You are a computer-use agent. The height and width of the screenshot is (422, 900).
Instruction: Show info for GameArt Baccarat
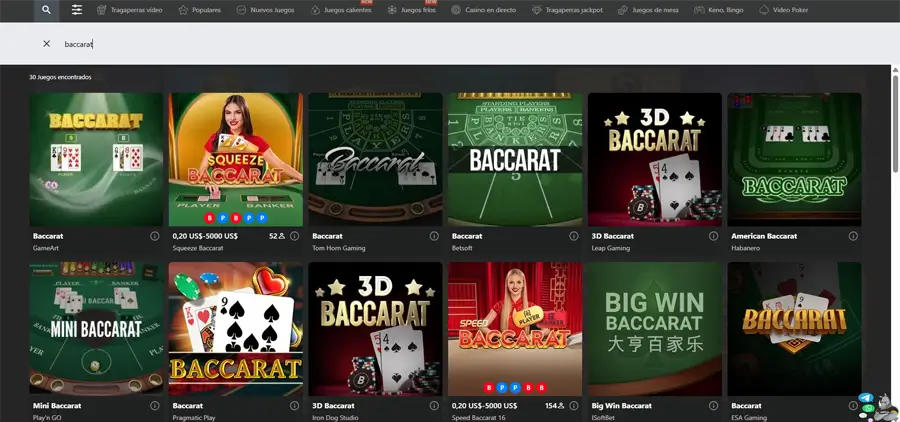click(x=154, y=236)
